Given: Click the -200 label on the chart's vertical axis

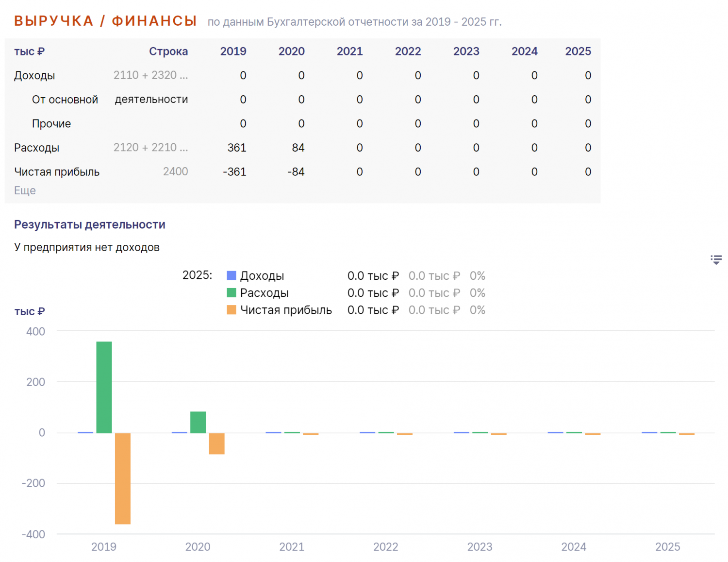Looking at the screenshot, I should click(33, 483).
